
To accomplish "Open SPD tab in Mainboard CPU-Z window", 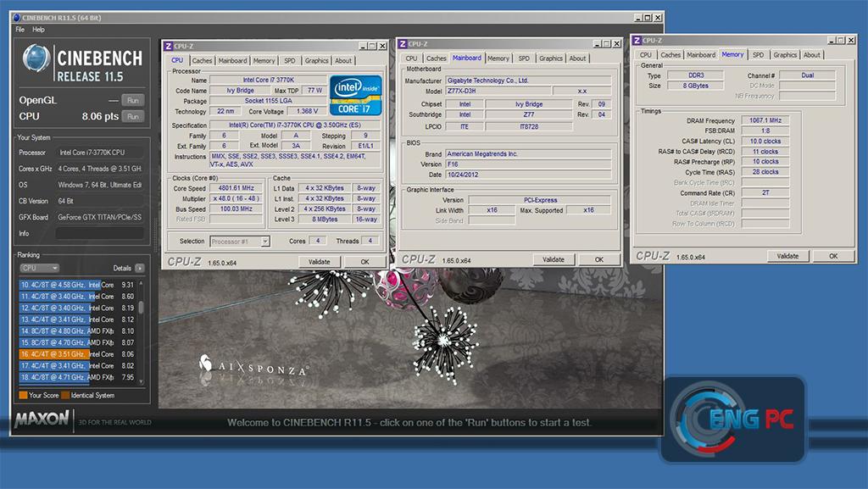I will pos(524,58).
